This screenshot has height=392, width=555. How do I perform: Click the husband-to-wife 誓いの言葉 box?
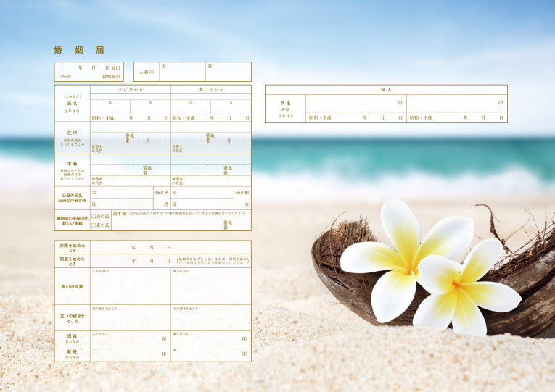click(x=131, y=288)
